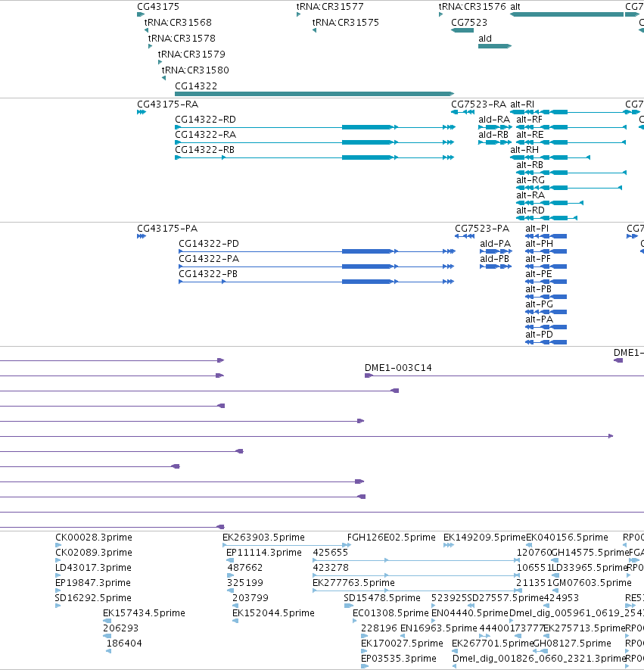
Task: Click the 425655 feature label
Action: click(x=331, y=553)
